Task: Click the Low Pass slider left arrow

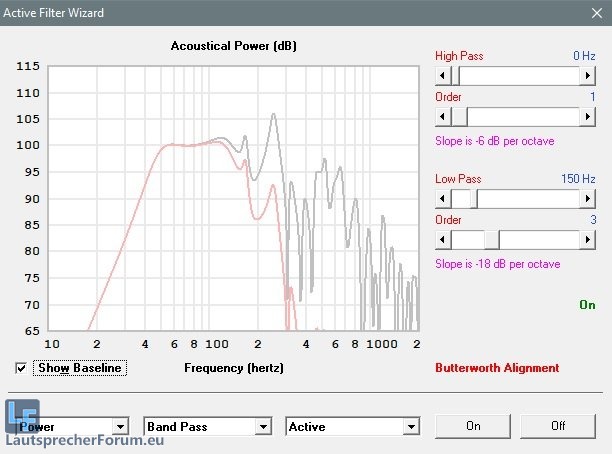Action: pyautogui.click(x=443, y=199)
